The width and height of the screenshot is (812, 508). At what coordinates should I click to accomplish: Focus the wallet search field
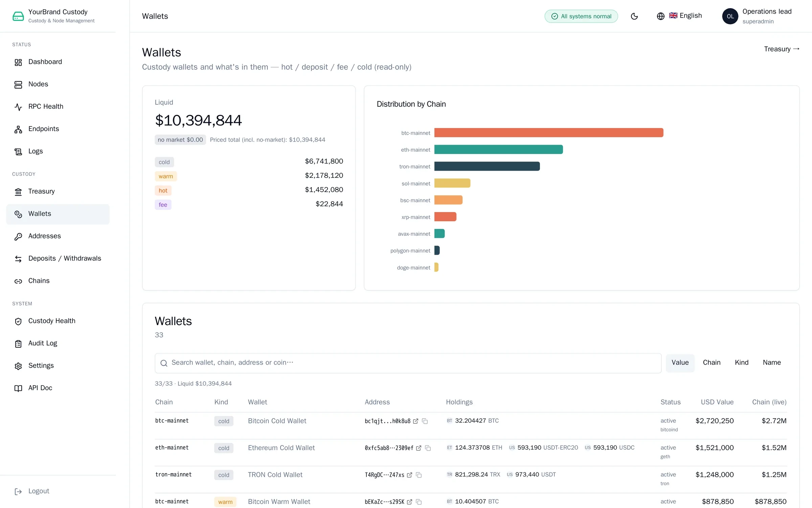[408, 363]
